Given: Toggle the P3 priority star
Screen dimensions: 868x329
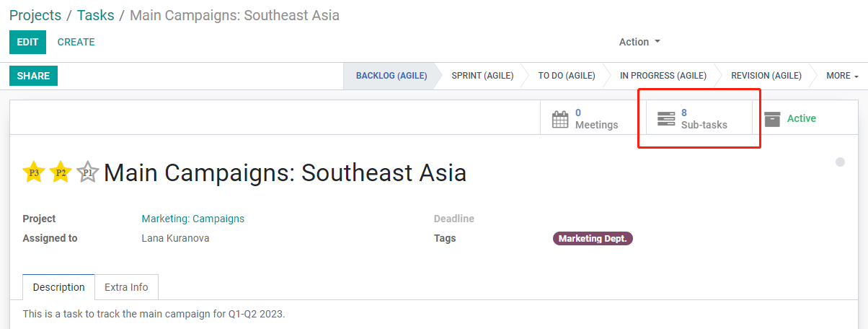Looking at the screenshot, I should pos(34,172).
